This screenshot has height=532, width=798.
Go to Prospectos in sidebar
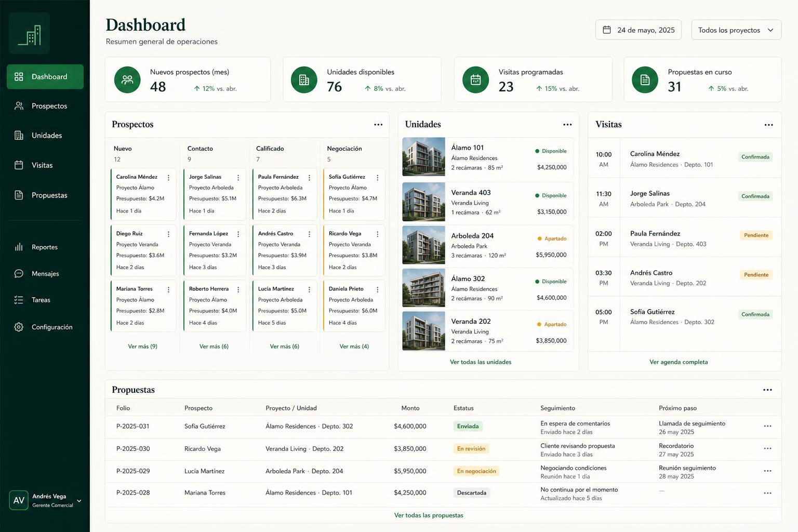[x=45, y=106]
